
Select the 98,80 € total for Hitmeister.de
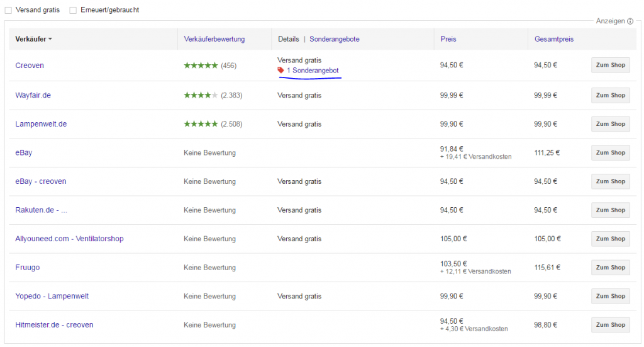pyautogui.click(x=545, y=325)
